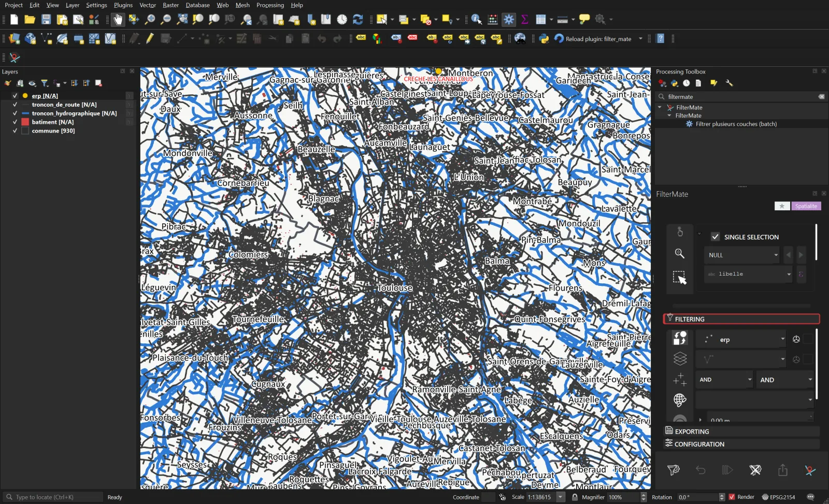Toggle visibility of troncon_hydrographique layer
The width and height of the screenshot is (829, 504).
coord(15,113)
